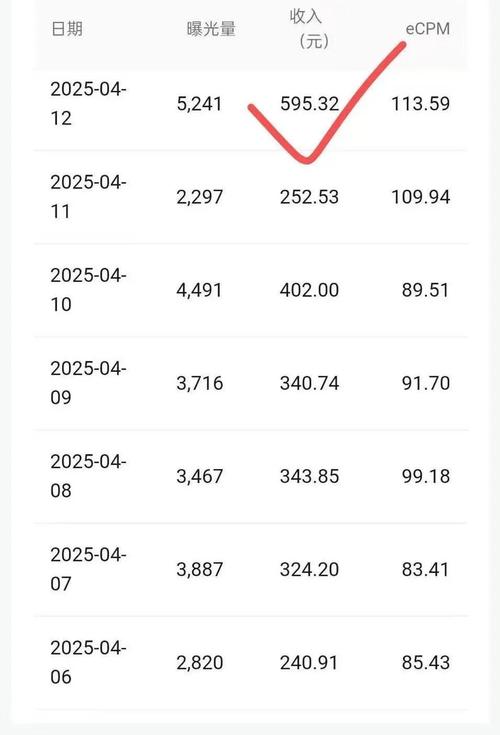Click the 收入(元) column header
The height and width of the screenshot is (735, 500).
[309, 29]
